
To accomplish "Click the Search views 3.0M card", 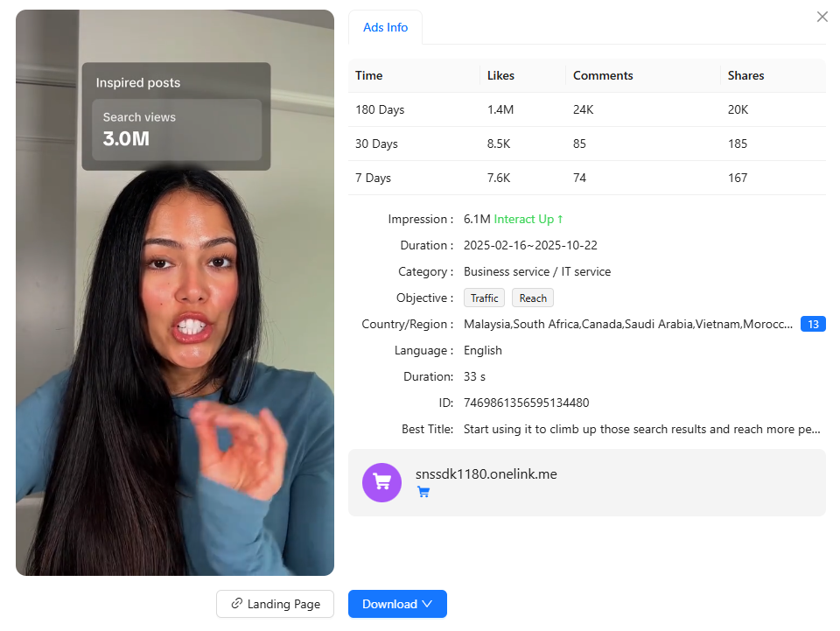I will coord(177,130).
